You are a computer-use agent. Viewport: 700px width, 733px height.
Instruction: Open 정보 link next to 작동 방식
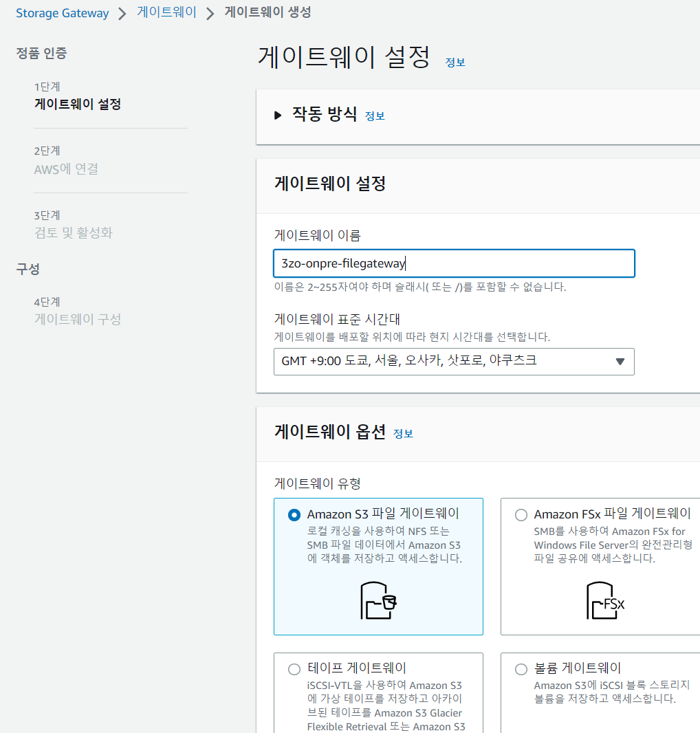(x=375, y=116)
